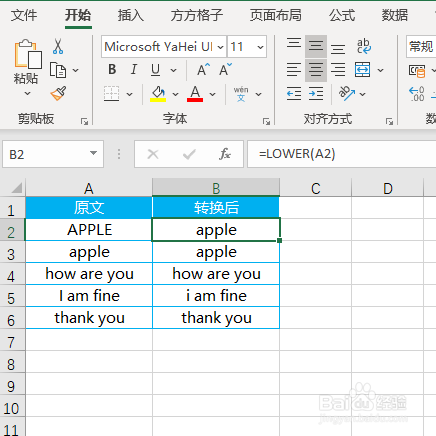The image size is (436, 436).
Task: Switch to the 开始 tab
Action: (x=78, y=15)
